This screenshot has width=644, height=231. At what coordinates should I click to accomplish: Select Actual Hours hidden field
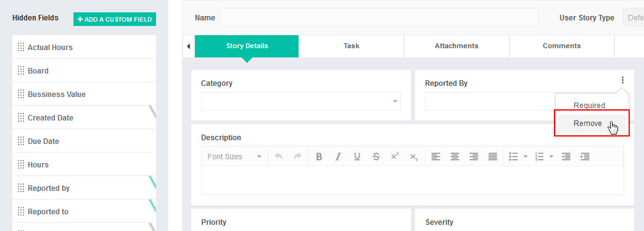tap(84, 47)
